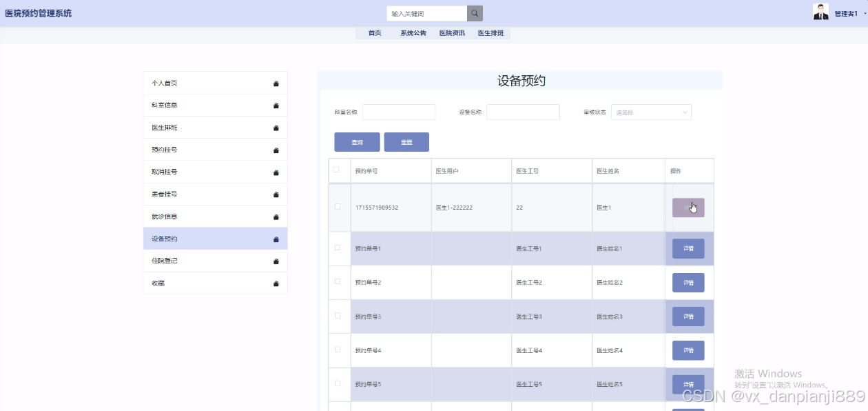868x411 pixels.
Task: Click the icon beside 设备预约 in sidebar
Action: (276, 239)
